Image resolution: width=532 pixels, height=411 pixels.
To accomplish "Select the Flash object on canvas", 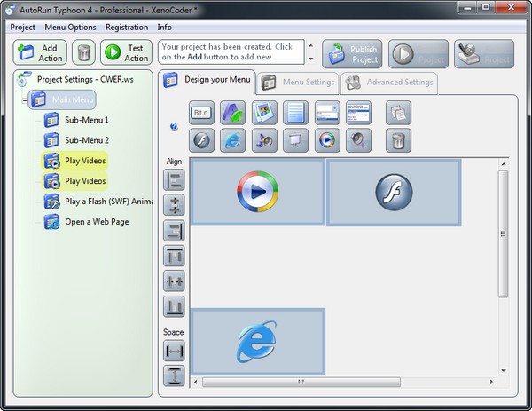I will click(x=394, y=192).
